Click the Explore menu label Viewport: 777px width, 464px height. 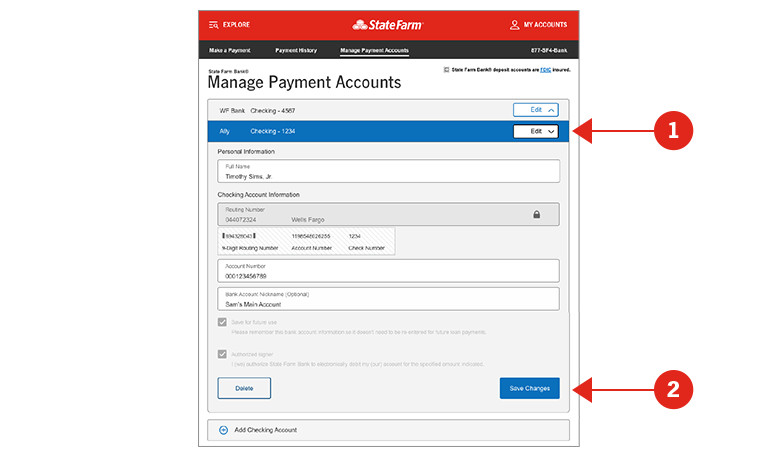point(236,25)
